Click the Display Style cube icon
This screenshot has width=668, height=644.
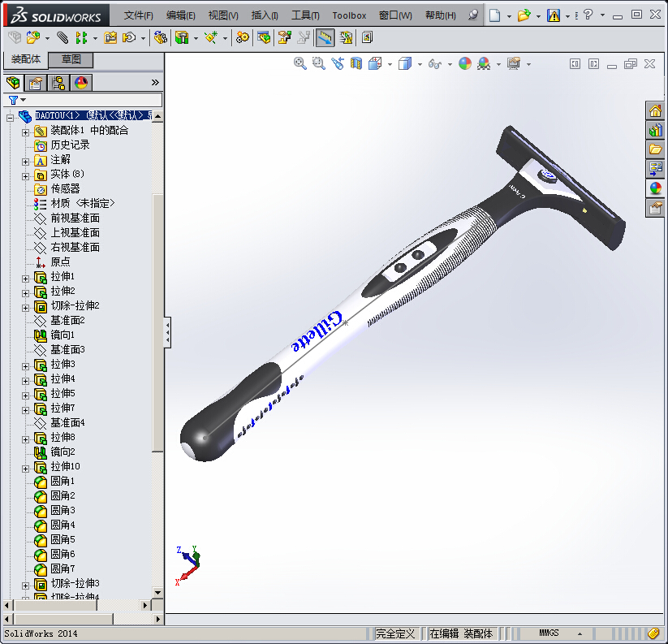click(x=405, y=64)
